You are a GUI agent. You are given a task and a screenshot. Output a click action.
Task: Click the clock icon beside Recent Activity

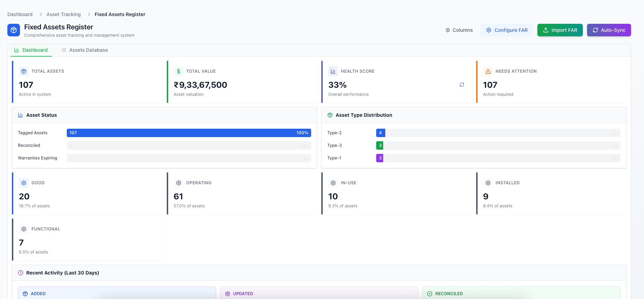(21, 273)
